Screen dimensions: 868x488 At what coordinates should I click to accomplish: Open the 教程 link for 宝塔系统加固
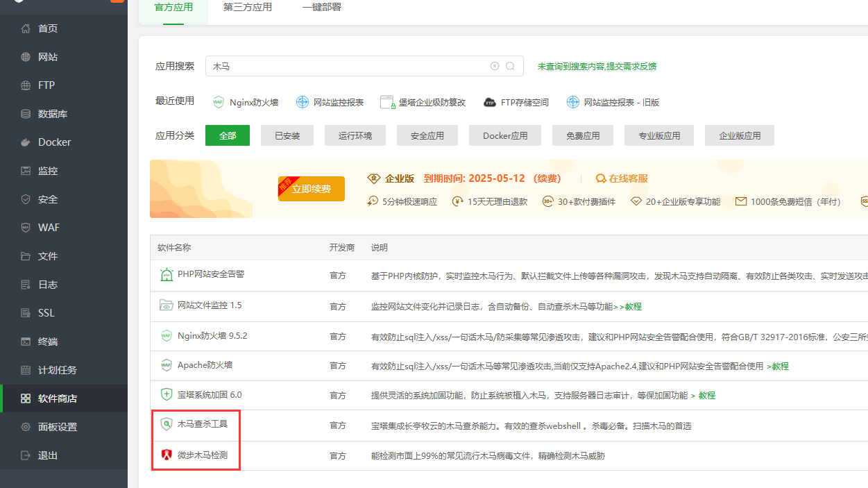(x=706, y=396)
